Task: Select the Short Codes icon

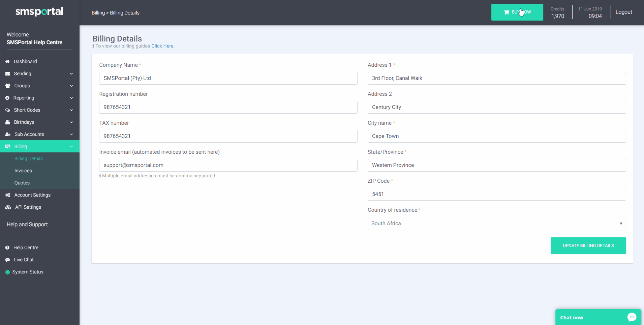Action: pos(7,110)
